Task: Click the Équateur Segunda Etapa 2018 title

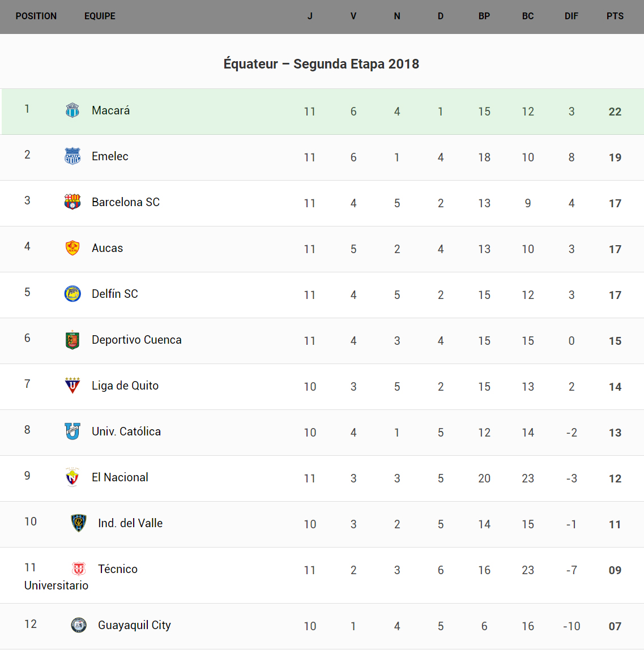Action: [x=321, y=64]
